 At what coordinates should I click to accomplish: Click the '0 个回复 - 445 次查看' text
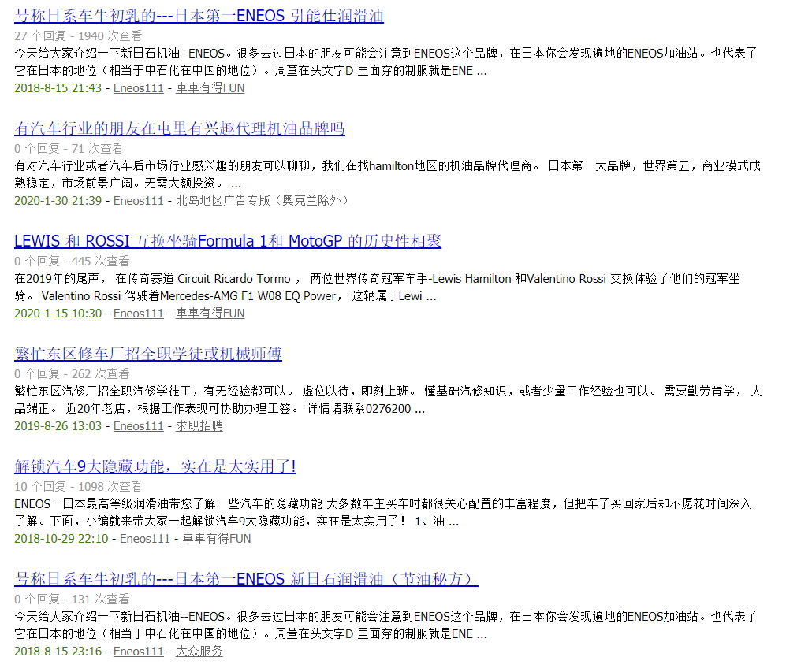coord(72,262)
